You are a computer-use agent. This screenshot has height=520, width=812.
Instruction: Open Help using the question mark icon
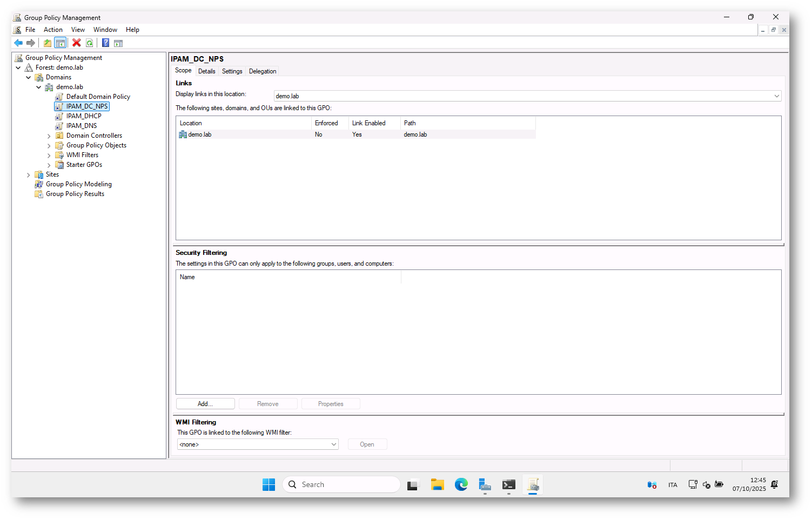106,43
